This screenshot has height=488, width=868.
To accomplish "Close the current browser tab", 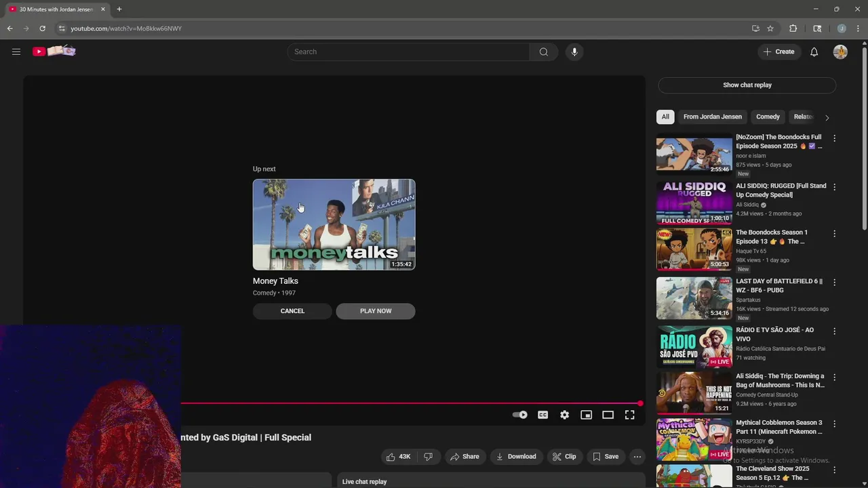I will pos(103,9).
